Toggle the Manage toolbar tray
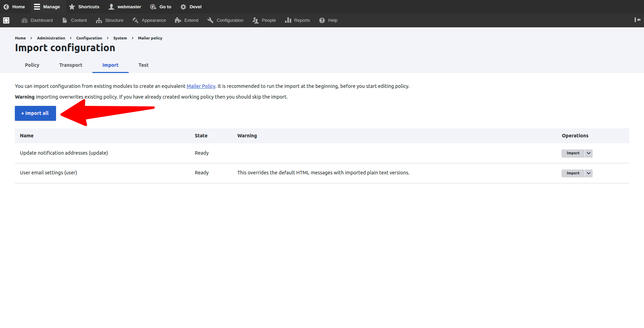 pos(47,7)
